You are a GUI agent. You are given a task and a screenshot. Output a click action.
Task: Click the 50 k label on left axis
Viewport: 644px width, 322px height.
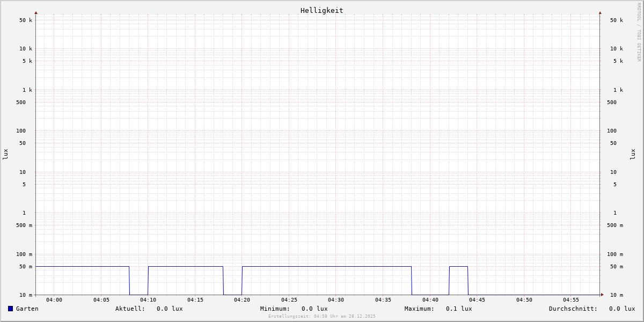pos(26,20)
